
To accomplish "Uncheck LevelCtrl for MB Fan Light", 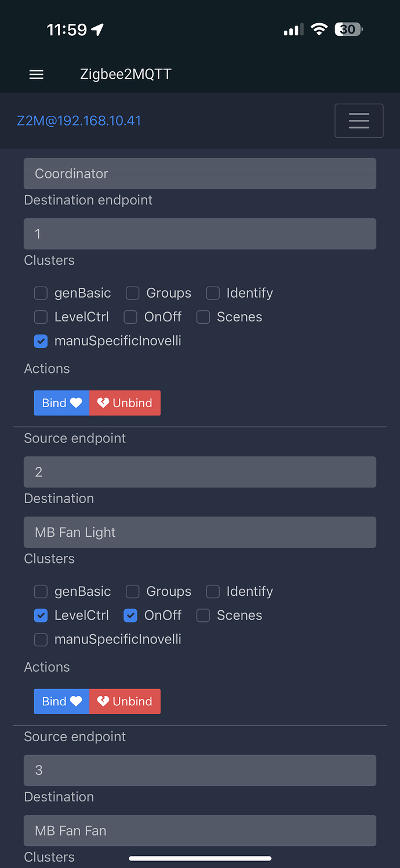I will point(41,616).
